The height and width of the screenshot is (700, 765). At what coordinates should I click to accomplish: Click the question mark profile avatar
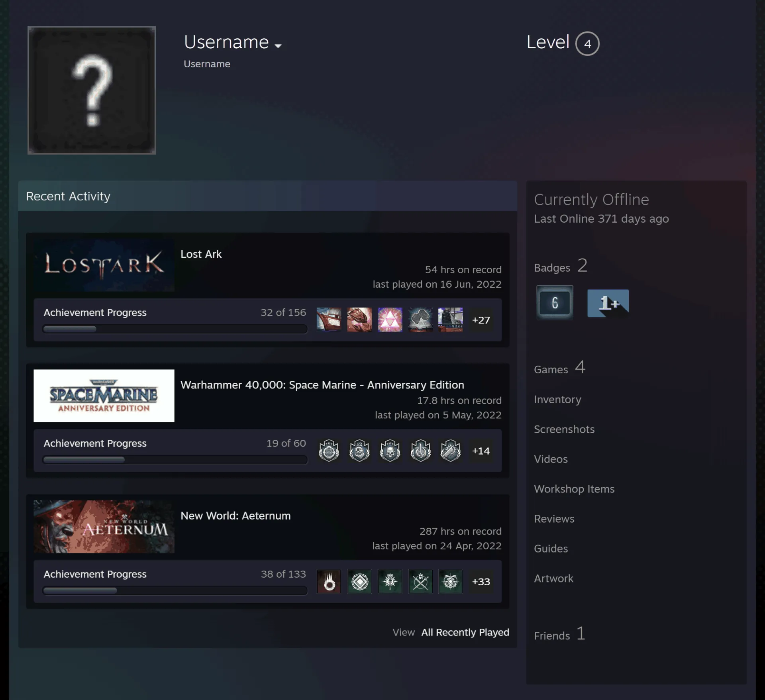[x=92, y=90]
